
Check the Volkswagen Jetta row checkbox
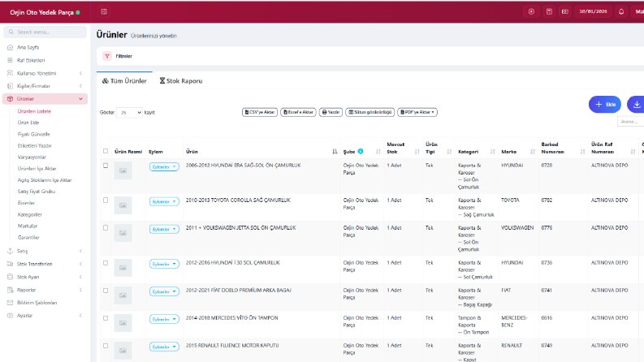pos(106,228)
